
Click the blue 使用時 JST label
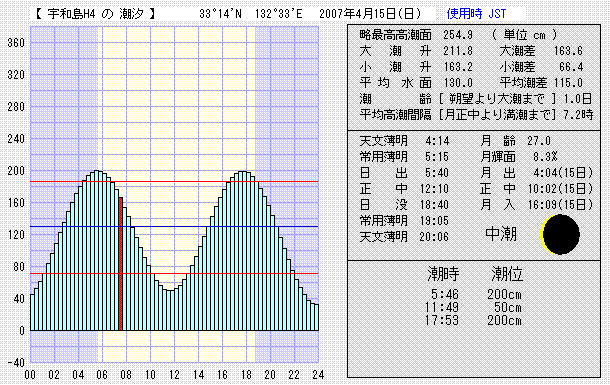pos(476,14)
